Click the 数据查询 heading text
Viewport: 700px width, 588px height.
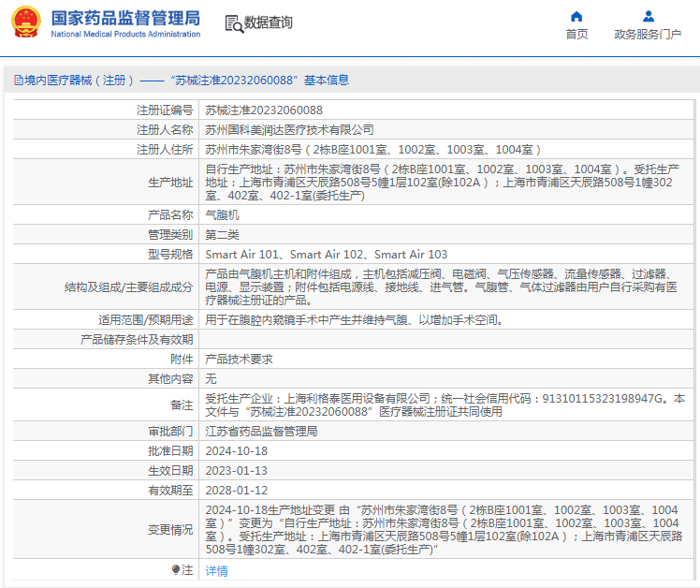click(268, 22)
